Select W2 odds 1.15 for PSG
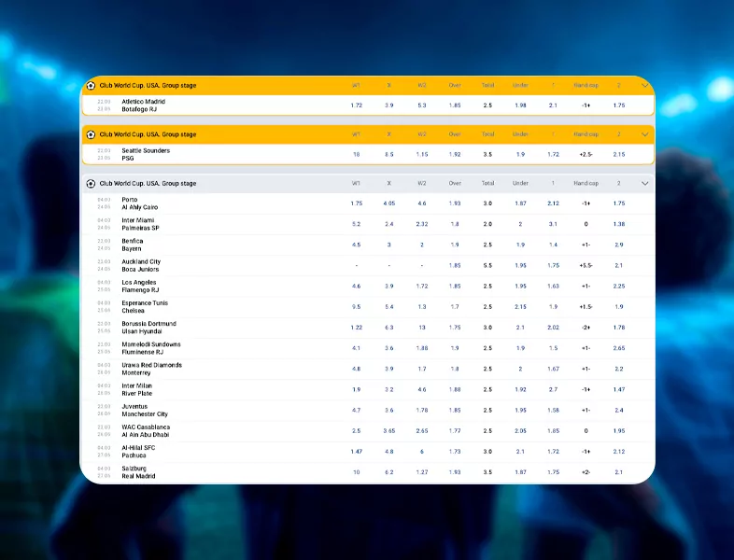This screenshot has height=560, width=734. pos(422,154)
